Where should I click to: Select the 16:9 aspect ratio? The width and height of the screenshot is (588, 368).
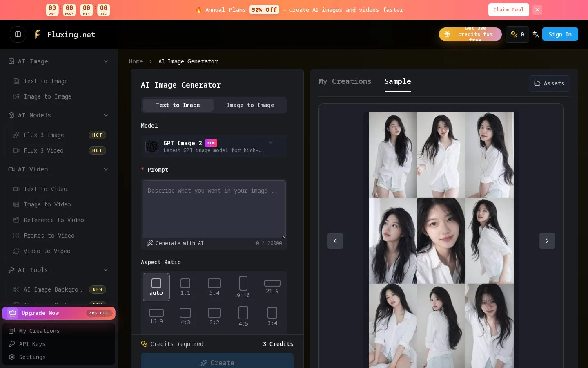pyautogui.click(x=156, y=316)
